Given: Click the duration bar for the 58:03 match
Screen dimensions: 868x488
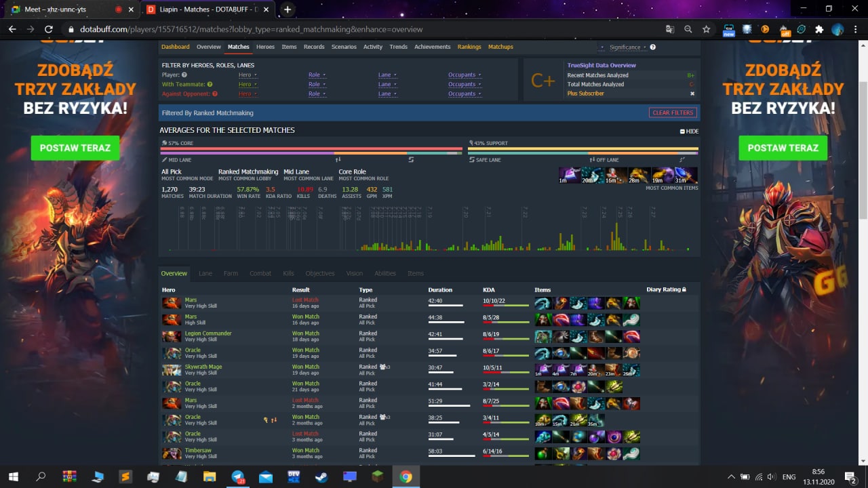Looking at the screenshot, I should (452, 456).
